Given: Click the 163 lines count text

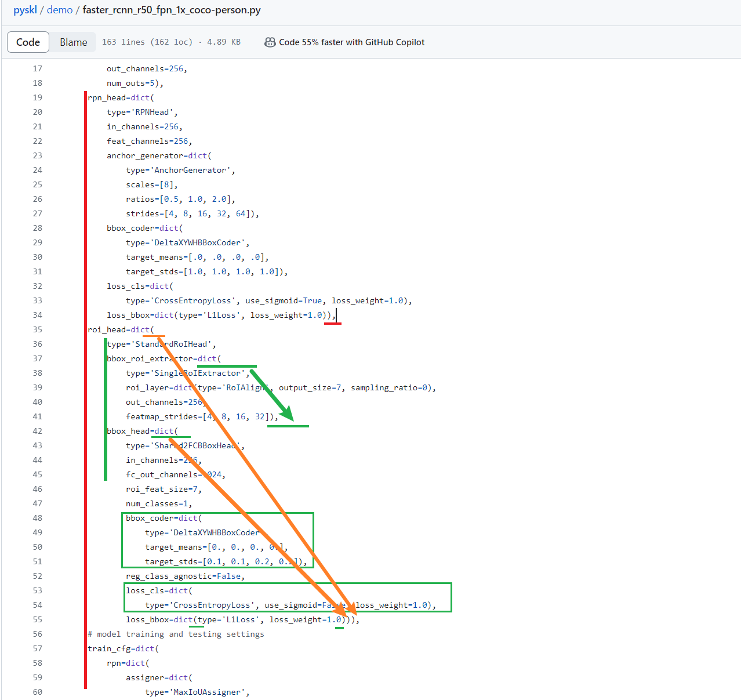Looking at the screenshot, I should click(122, 42).
